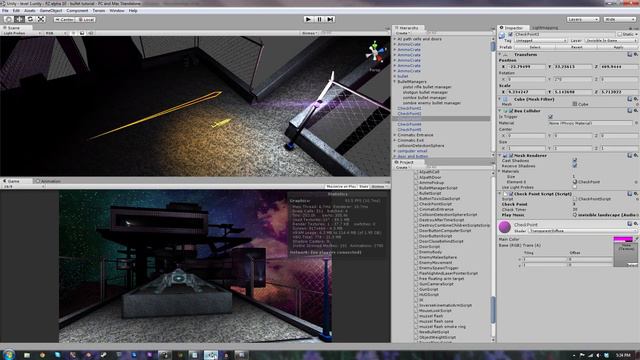Image resolution: width=640 pixels, height=360 pixels.
Task: Open the Component menu
Action: (x=77, y=11)
